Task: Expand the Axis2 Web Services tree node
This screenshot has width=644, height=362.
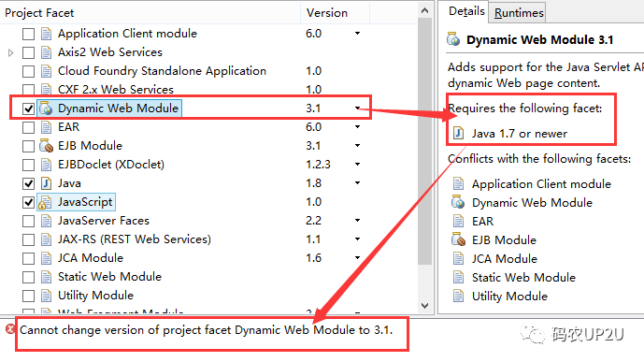Action: (x=10, y=52)
